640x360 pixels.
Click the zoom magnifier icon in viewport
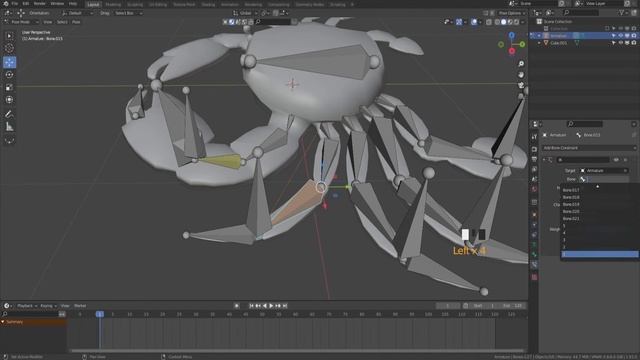[x=521, y=64]
